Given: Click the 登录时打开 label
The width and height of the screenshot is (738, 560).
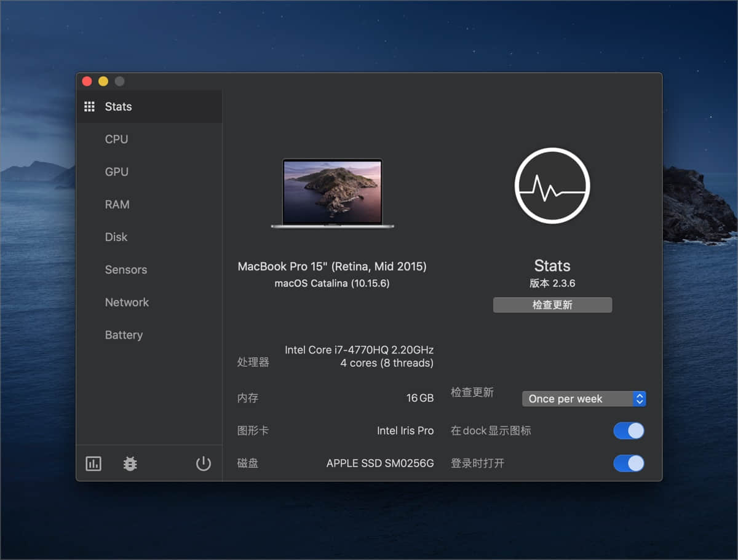Looking at the screenshot, I should point(477,463).
